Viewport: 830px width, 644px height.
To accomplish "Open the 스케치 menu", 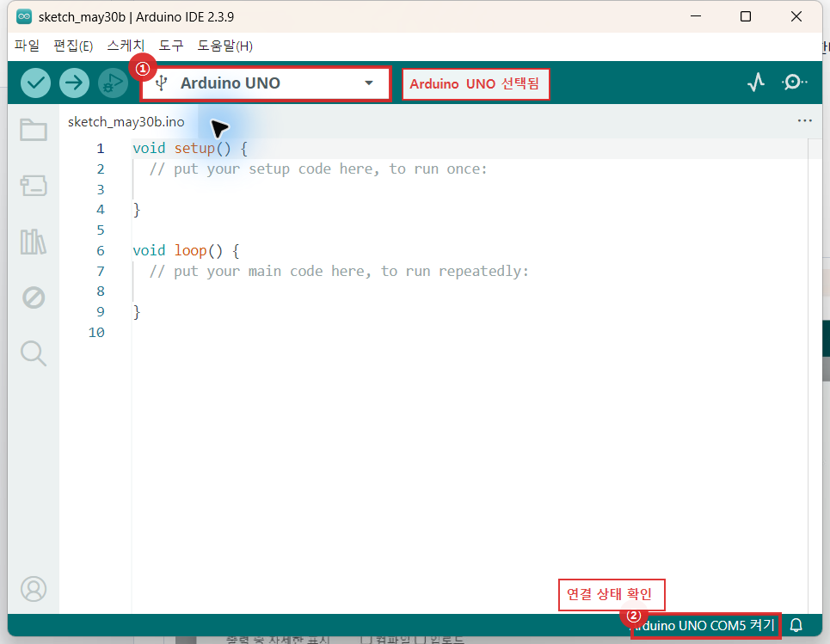I will tap(126, 46).
